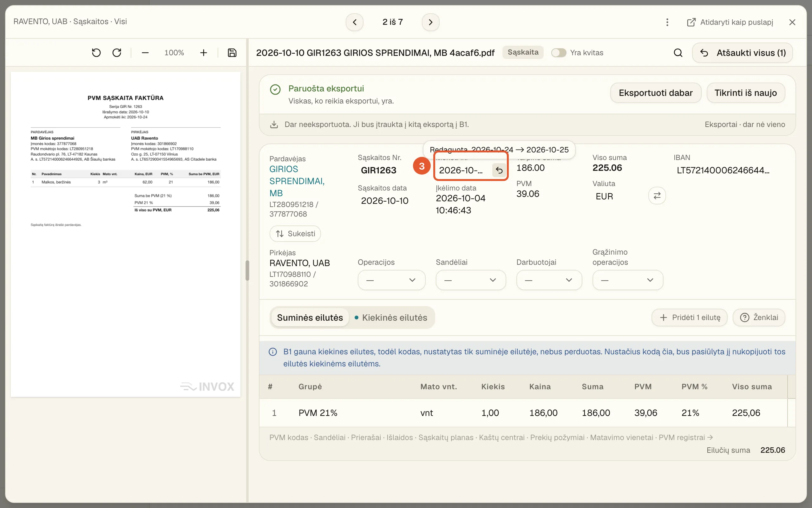Screen dimensions: 812x508
Task: Edit the Sąskaitos Nr. field GIR1263
Action: 378,170
